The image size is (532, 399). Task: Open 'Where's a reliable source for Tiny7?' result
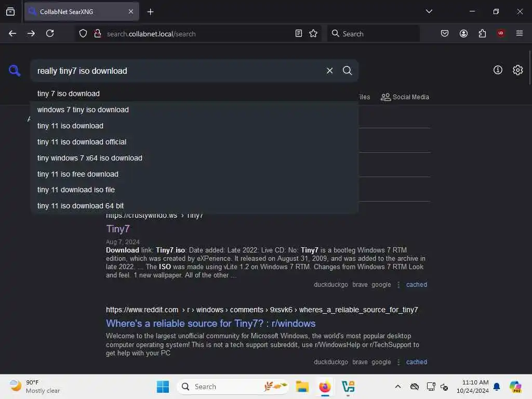(211, 323)
